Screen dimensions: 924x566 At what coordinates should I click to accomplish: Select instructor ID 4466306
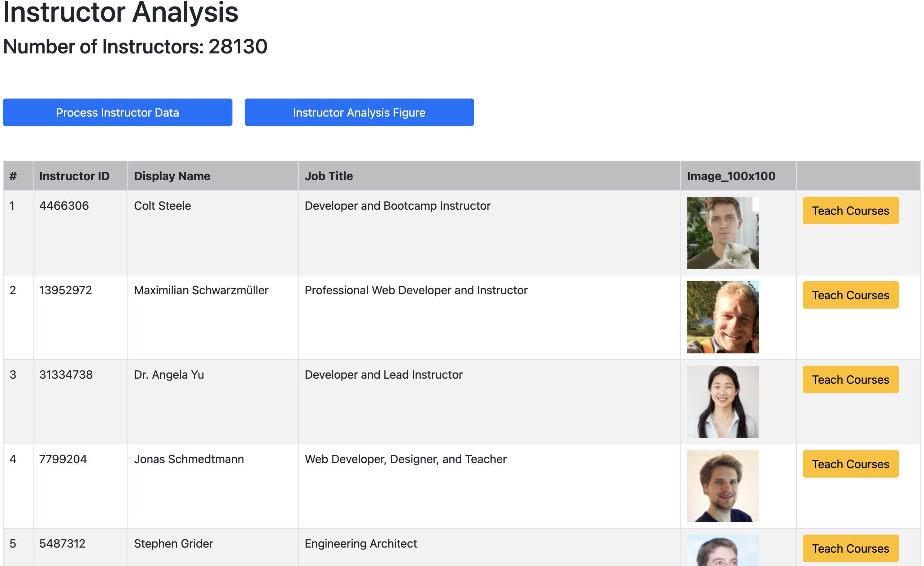pos(65,205)
